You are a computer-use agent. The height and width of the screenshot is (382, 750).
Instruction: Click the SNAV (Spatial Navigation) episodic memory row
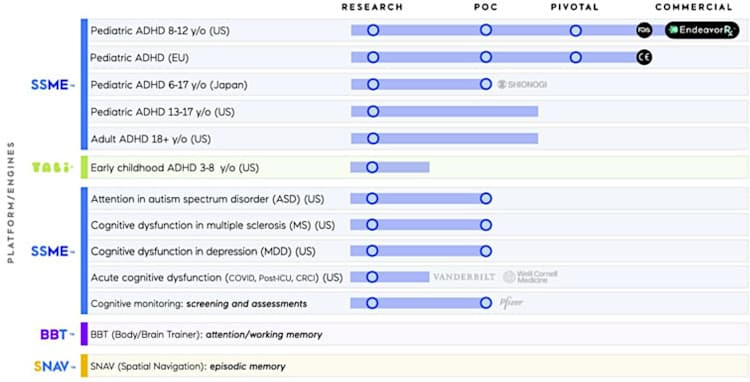coord(418,367)
